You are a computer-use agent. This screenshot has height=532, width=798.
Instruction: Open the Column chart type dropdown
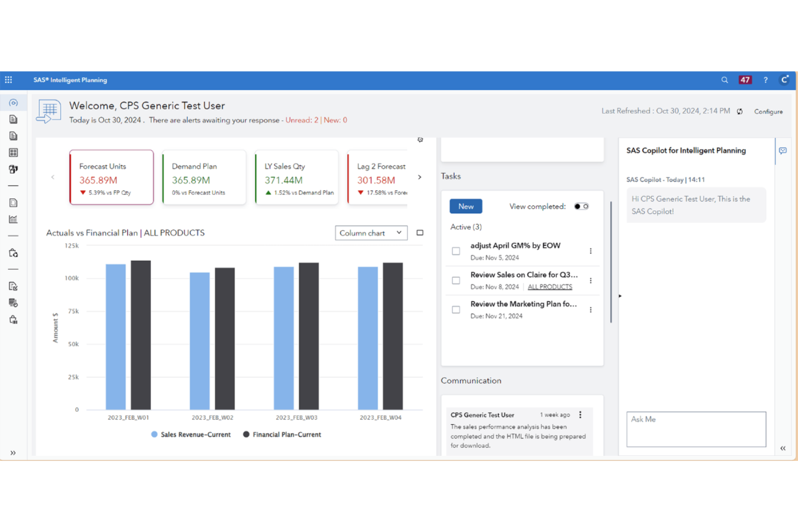(x=371, y=233)
